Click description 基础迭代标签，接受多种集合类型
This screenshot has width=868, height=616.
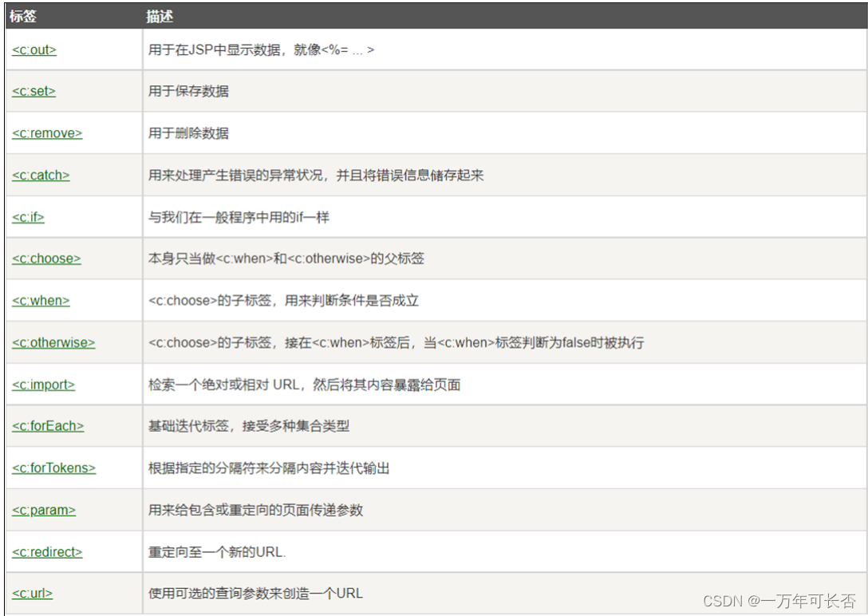click(x=249, y=426)
